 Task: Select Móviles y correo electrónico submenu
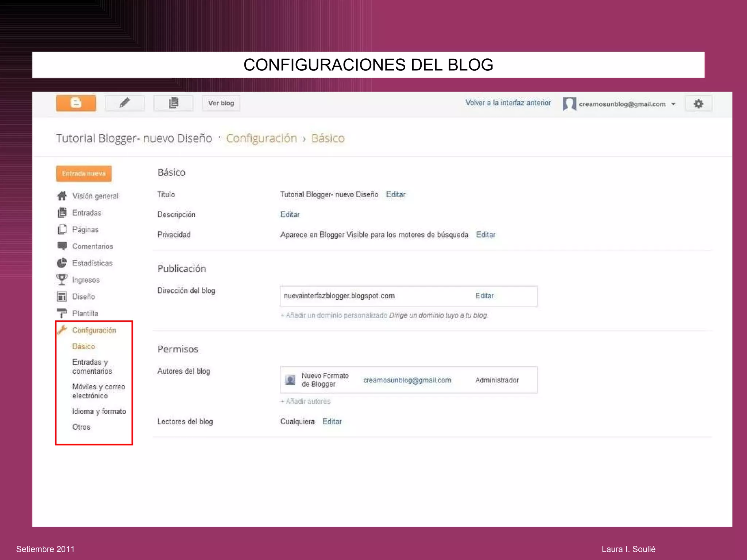pyautogui.click(x=98, y=391)
